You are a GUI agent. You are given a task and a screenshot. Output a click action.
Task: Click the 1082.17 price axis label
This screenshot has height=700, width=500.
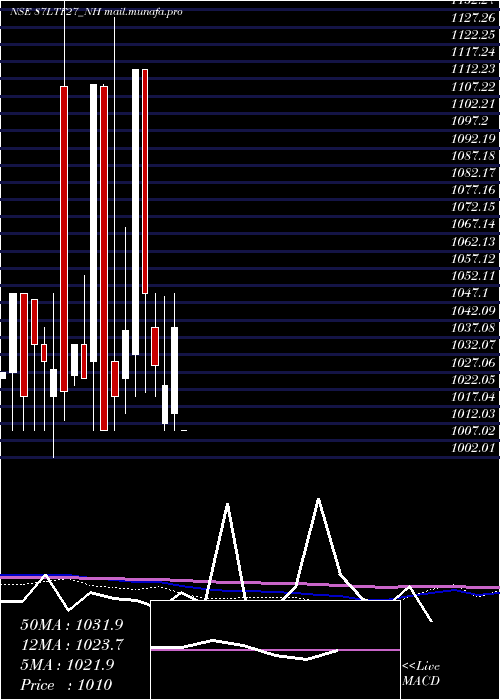click(x=473, y=173)
